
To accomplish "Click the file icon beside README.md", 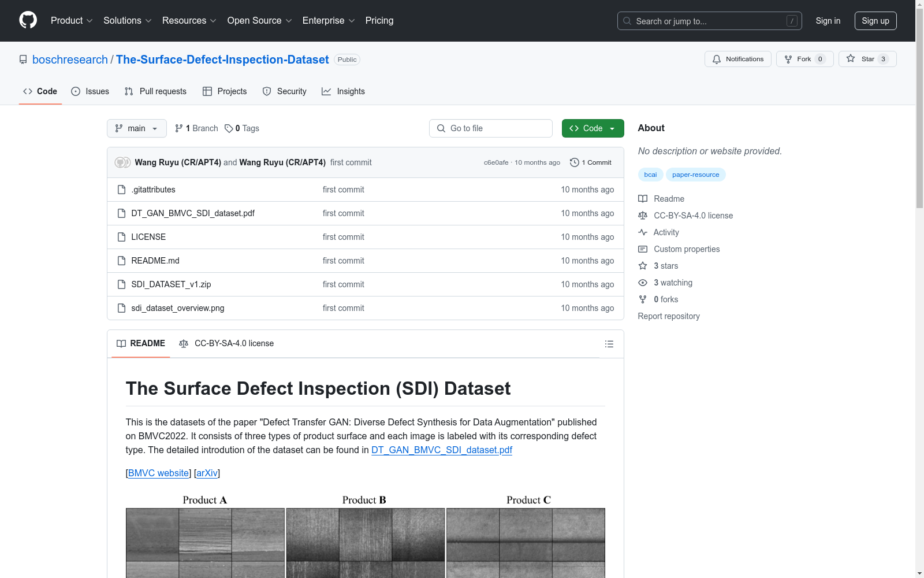I will coord(121,261).
